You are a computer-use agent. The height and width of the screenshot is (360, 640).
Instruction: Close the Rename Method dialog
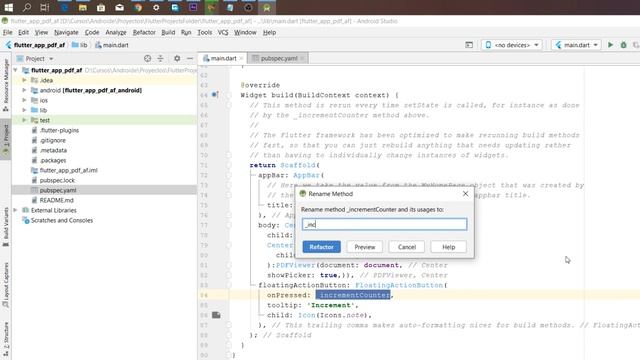point(465,193)
